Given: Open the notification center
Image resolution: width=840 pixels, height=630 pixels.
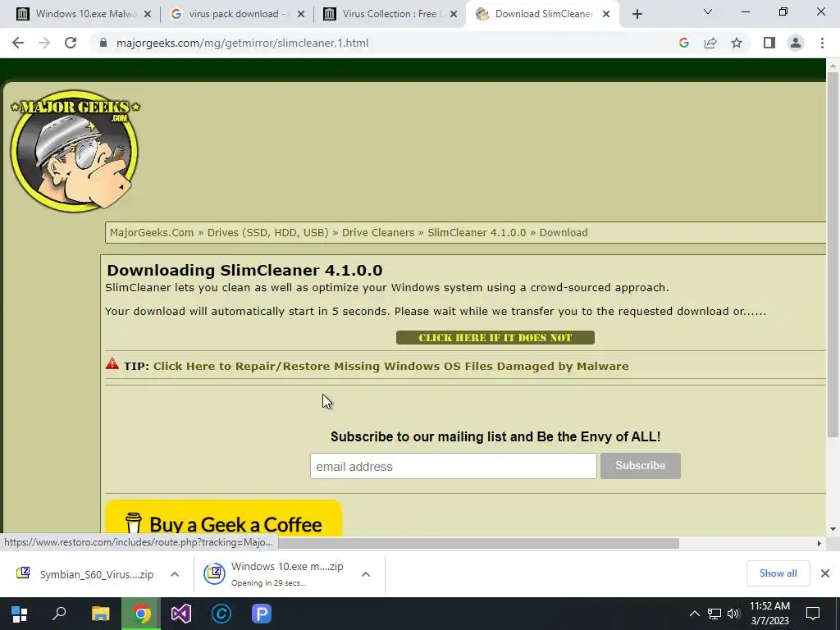Looking at the screenshot, I should click(813, 614).
